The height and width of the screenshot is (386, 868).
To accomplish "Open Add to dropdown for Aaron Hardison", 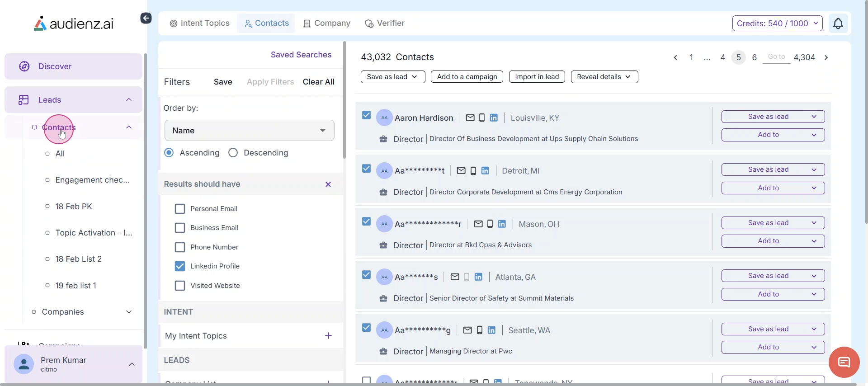I will click(x=773, y=135).
